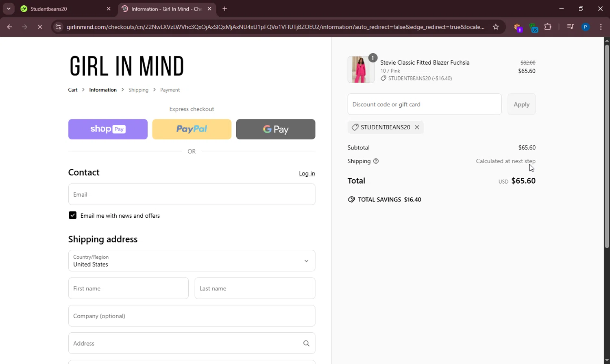610x364 pixels.
Task: Click the Total Savings tag icon
Action: pos(351,199)
